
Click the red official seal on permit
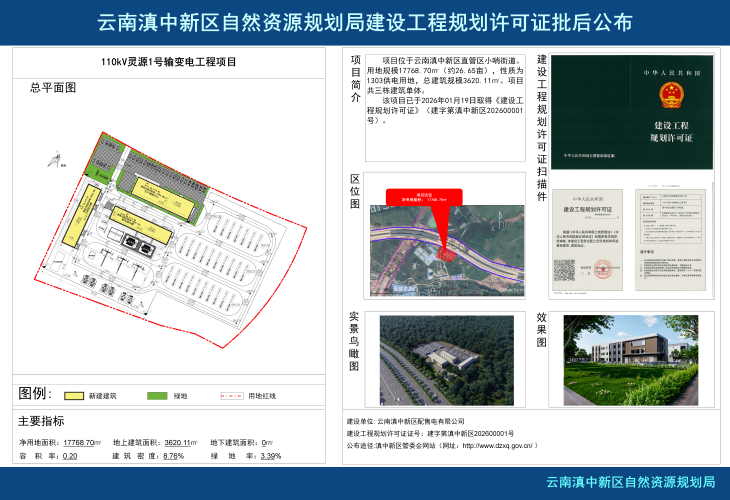coord(602,270)
